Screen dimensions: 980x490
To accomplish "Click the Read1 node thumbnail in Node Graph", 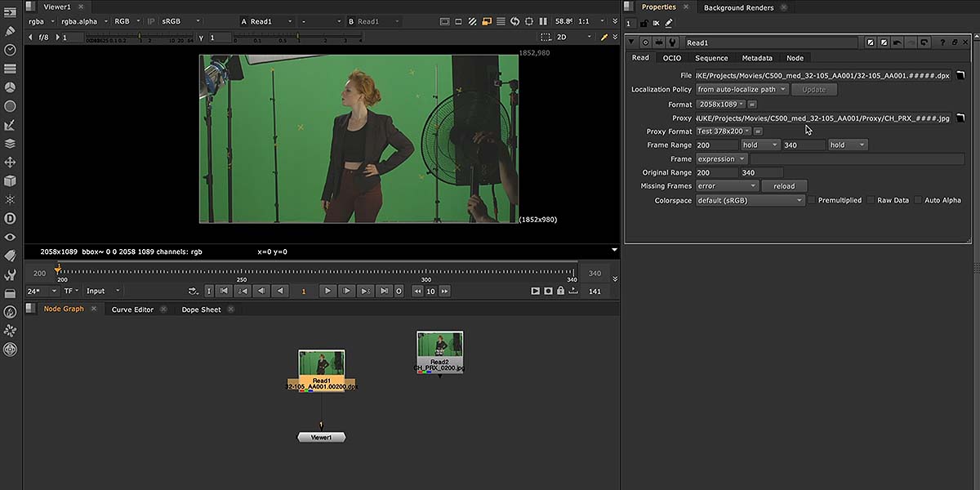I will pos(322,363).
